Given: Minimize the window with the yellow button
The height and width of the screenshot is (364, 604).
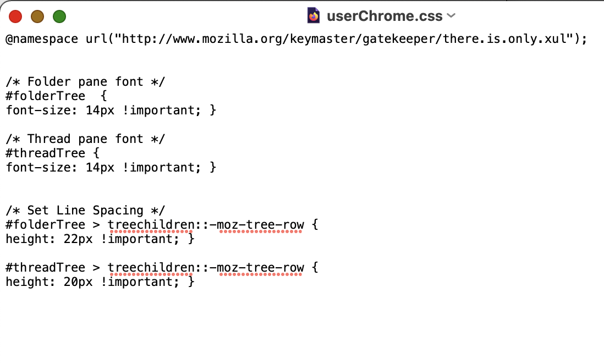Looking at the screenshot, I should point(37,16).
